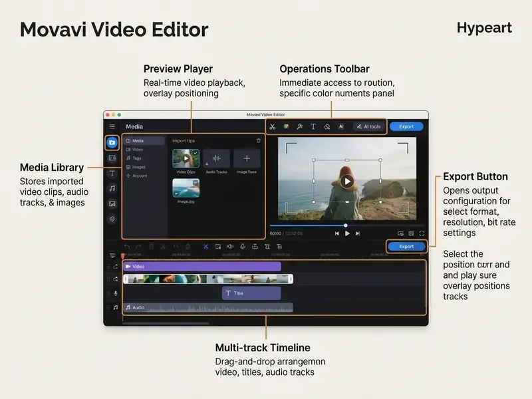Enter fullscreen preview mode
The height and width of the screenshot is (399, 532).
click(422, 233)
